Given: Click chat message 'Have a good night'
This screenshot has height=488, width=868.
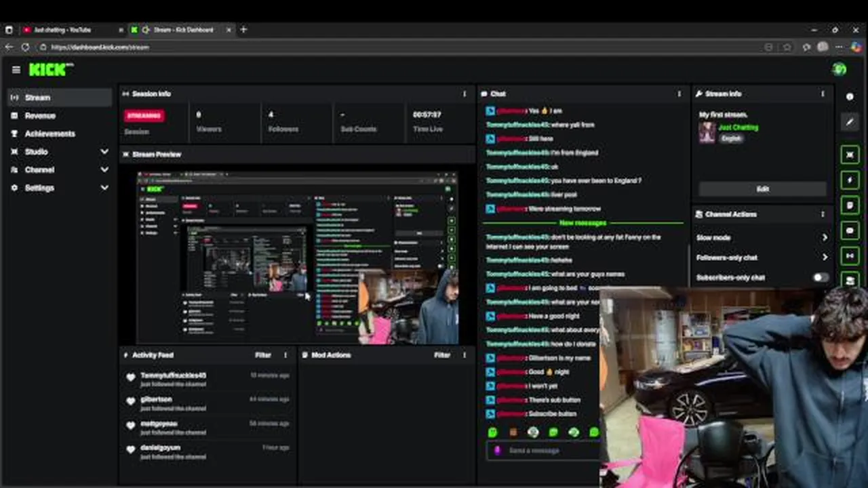Looking at the screenshot, I should [x=553, y=317].
